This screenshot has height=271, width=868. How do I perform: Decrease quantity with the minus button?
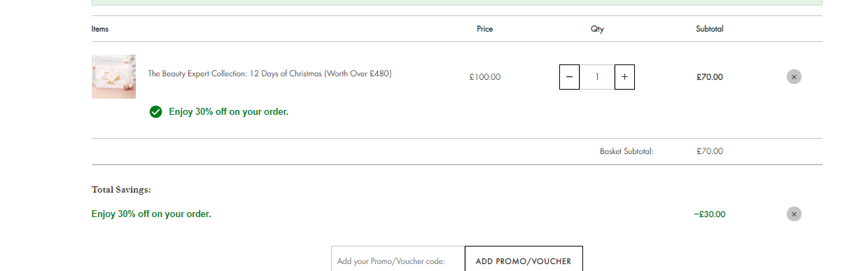(x=569, y=77)
